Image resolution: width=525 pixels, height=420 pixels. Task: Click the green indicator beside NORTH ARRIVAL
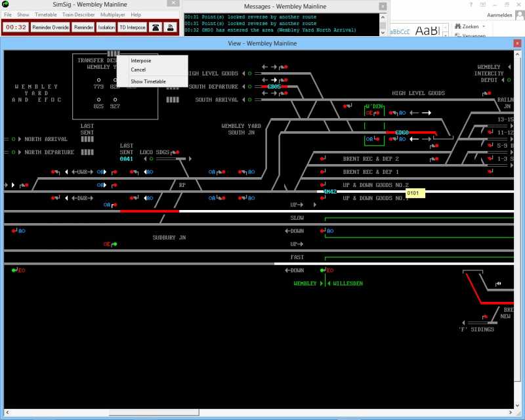pyautogui.click(x=13, y=139)
